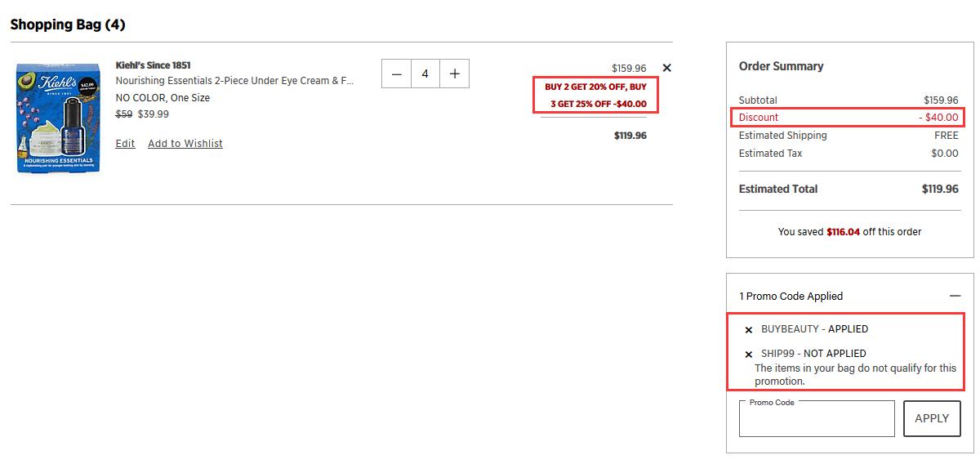Click the Shopping Bag (4) heading
This screenshot has height=464, width=980.
tap(68, 25)
